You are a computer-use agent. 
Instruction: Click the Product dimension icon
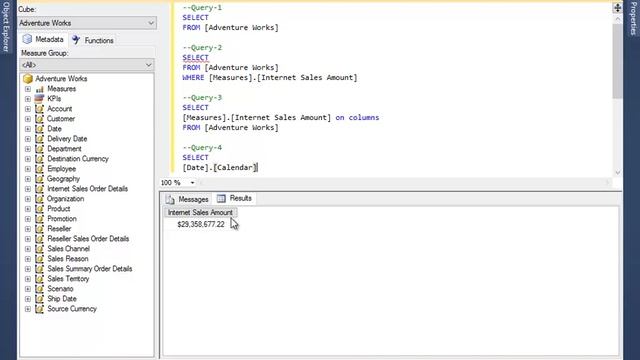pos(39,209)
